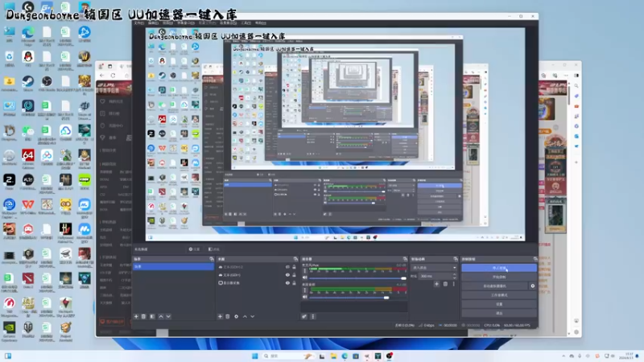This screenshot has width=644, height=362.
Task: Open the scene transition type dropdown
Action: pyautogui.click(x=434, y=268)
